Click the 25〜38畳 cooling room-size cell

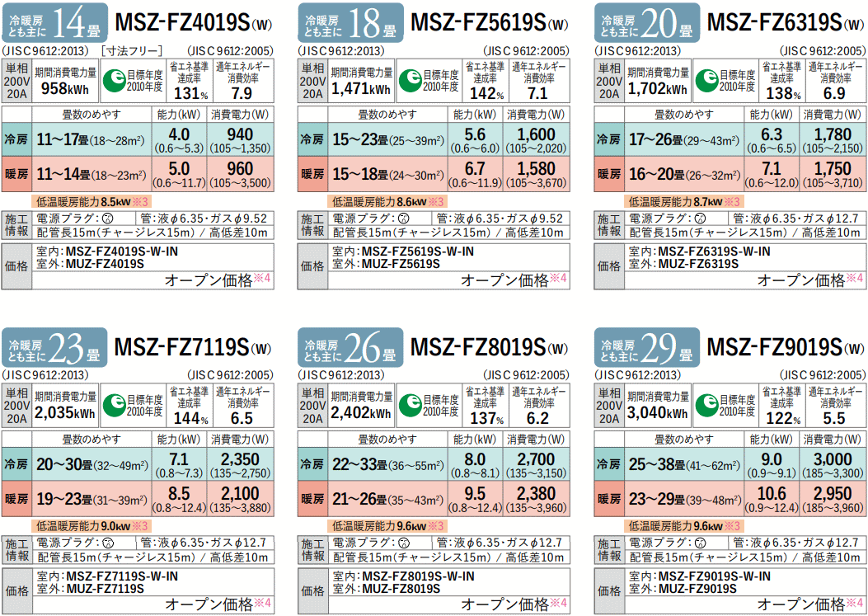684,464
